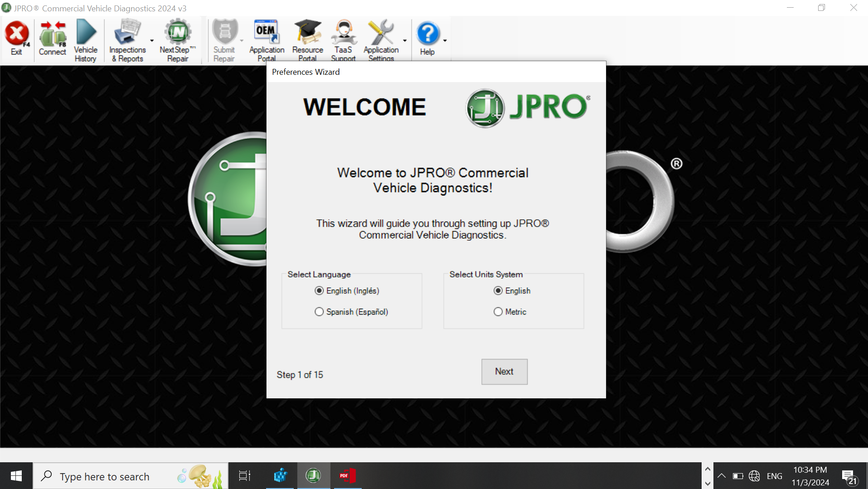The image size is (868, 489).
Task: Choose Metric units system
Action: (498, 312)
